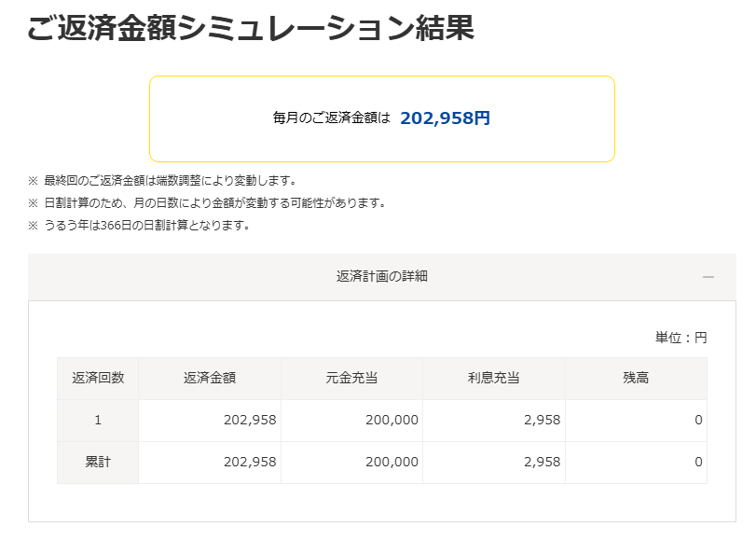Click 2,958 interest in the 累計 row
Viewport: 756px width, 540px height.
(x=542, y=463)
